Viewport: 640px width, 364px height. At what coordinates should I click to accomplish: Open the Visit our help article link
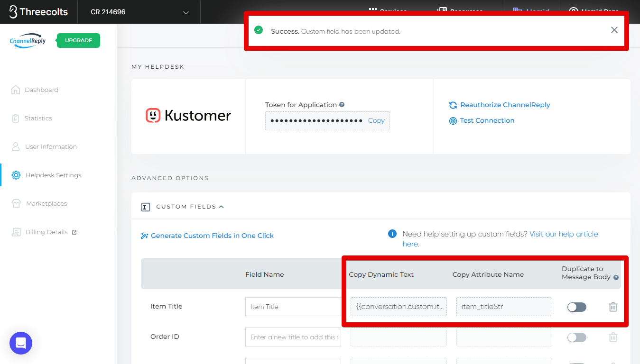[x=564, y=234]
